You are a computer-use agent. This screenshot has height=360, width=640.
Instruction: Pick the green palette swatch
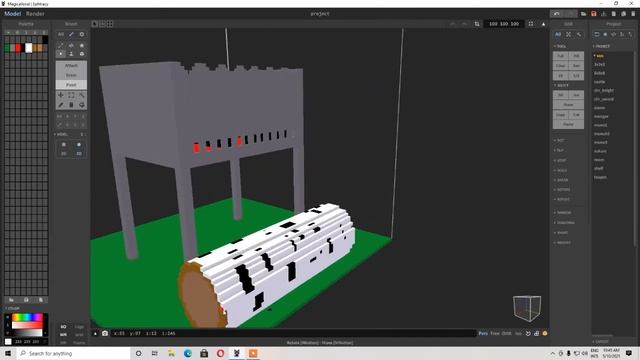7,48
